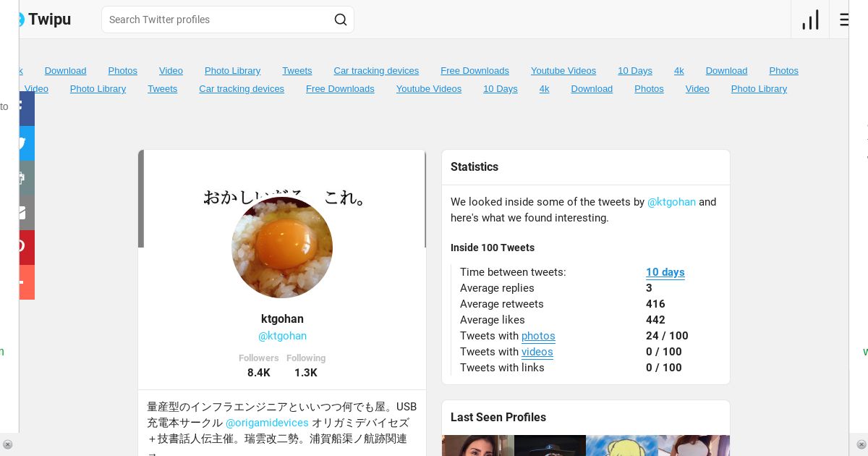Viewport: 868px width, 456px height.
Task: Click the magnifier search icon
Action: 341,20
